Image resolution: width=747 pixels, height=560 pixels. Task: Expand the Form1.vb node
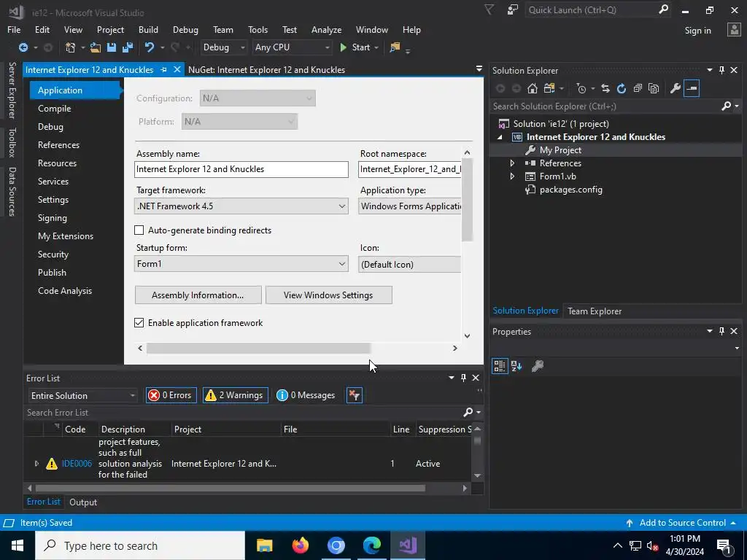[512, 176]
